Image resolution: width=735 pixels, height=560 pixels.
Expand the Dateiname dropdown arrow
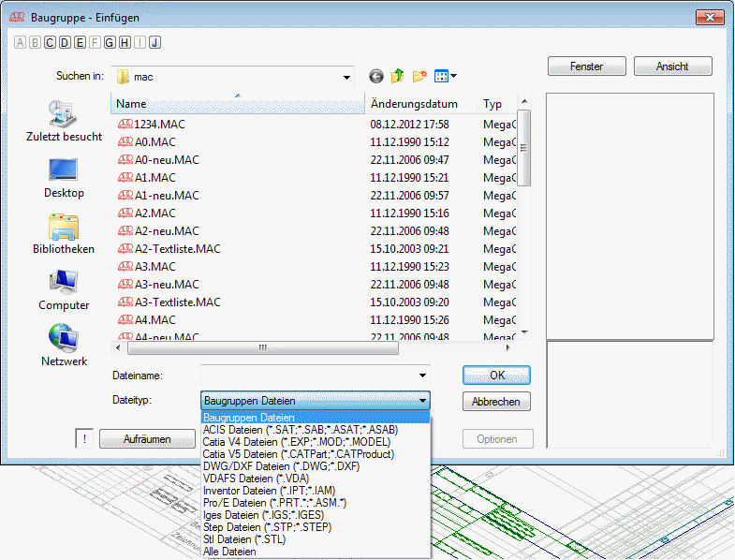pyautogui.click(x=422, y=376)
